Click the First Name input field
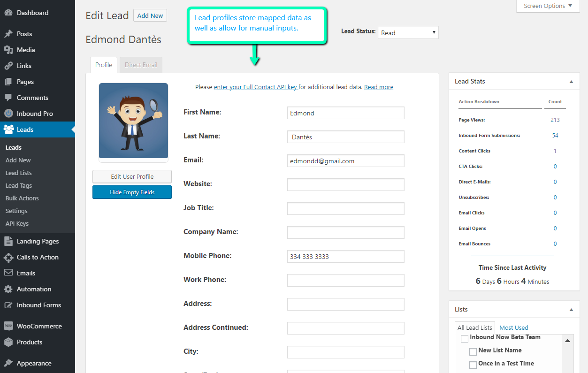This screenshot has width=588, height=373. (x=346, y=113)
